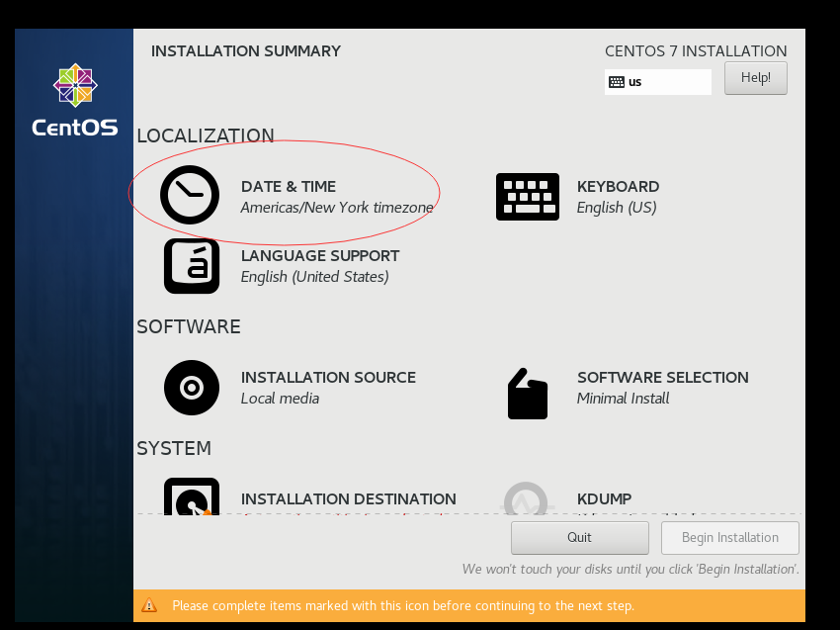Open DATE & TIME settings label
This screenshot has width=840, height=630.
pos(289,187)
